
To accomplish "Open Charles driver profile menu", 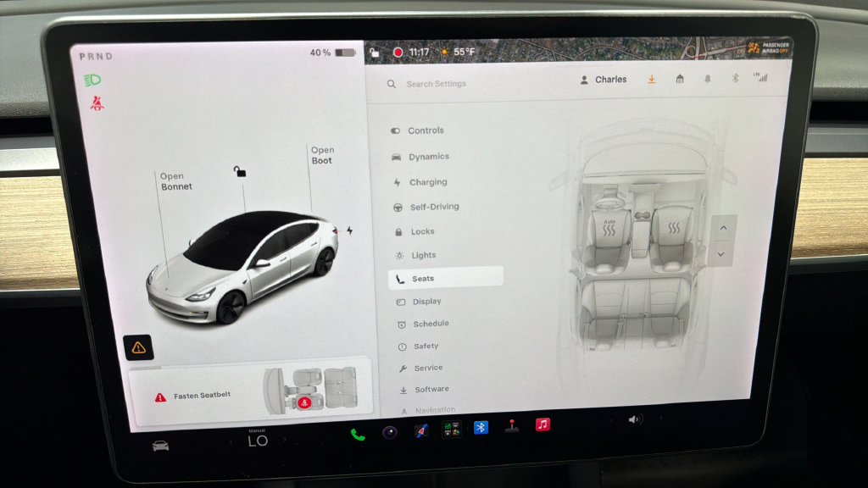I will point(603,80).
